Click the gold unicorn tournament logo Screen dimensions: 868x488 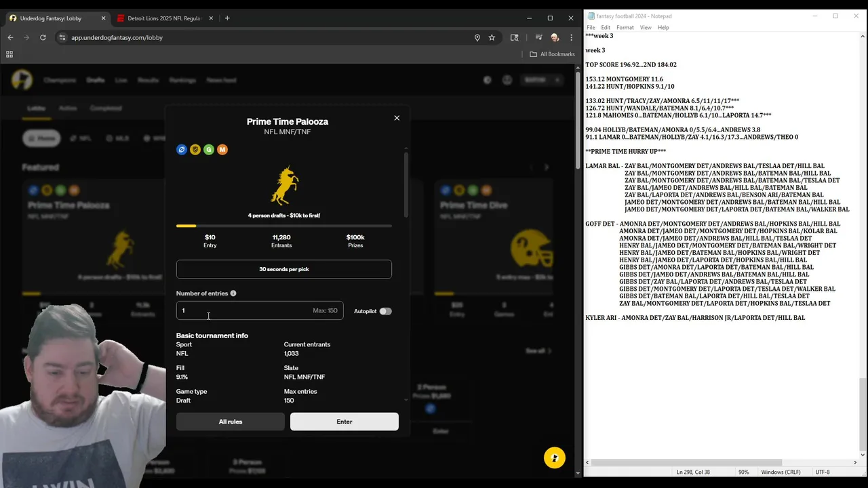point(284,185)
